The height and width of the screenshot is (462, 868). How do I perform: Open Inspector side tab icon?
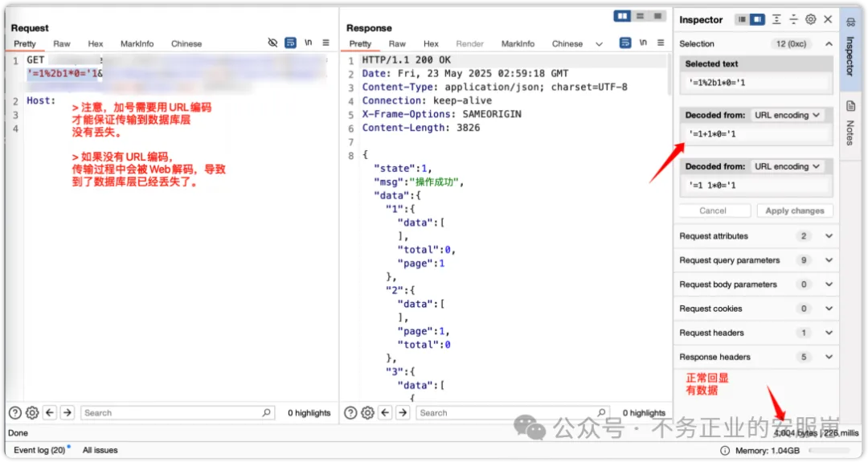(x=851, y=22)
